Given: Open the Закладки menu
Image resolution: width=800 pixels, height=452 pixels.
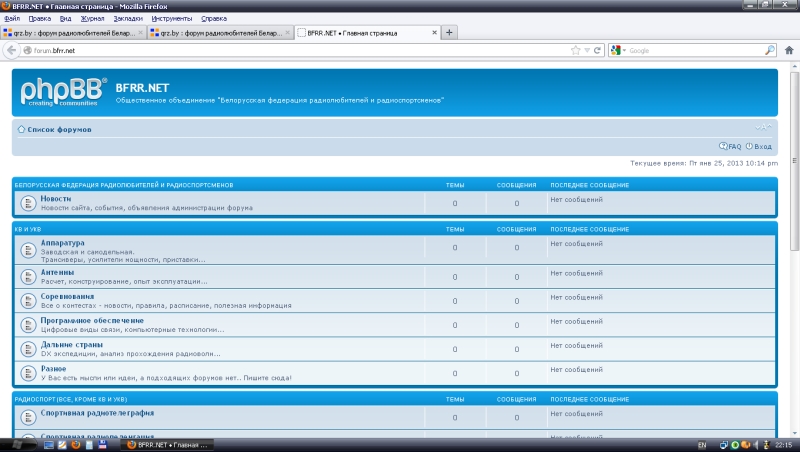Looking at the screenshot, I should click(x=127, y=18).
